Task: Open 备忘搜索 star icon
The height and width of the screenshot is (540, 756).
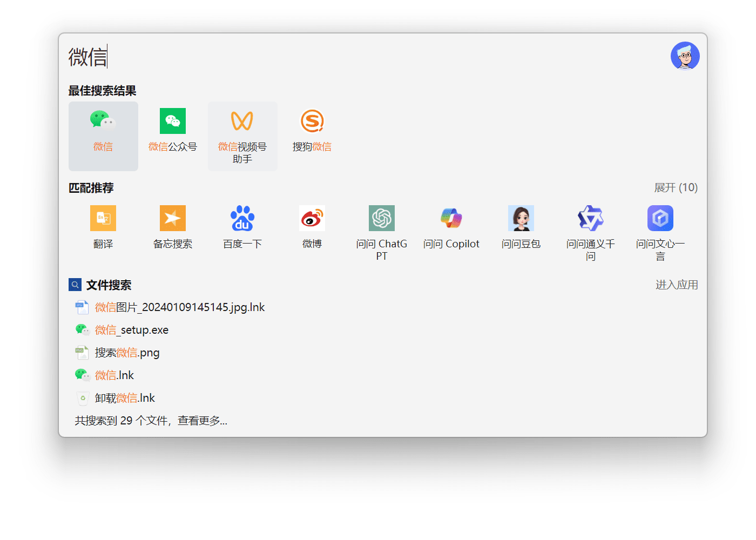Action: coord(173,218)
